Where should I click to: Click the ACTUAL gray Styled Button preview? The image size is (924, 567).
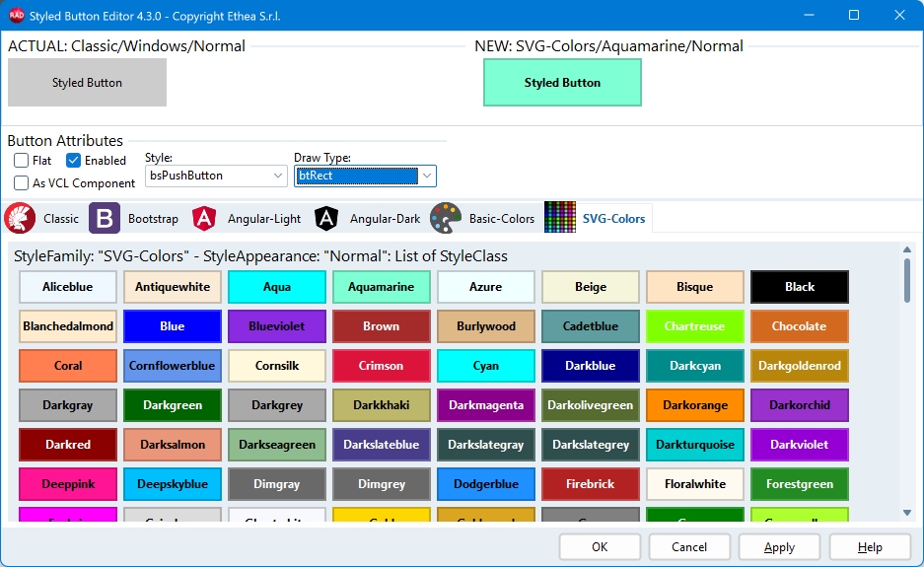tap(87, 83)
